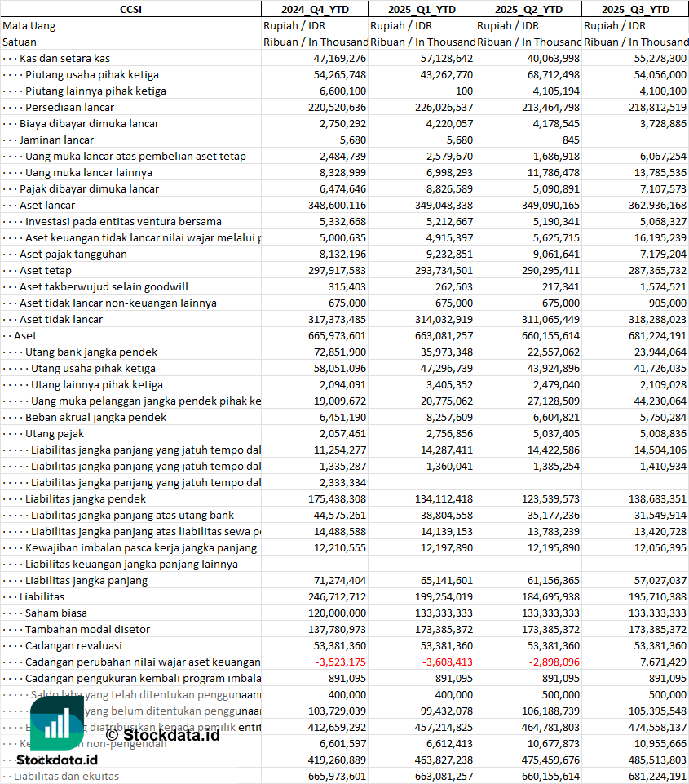Select Uang muka pelanggan Q3 value 44,230,064

point(660,401)
